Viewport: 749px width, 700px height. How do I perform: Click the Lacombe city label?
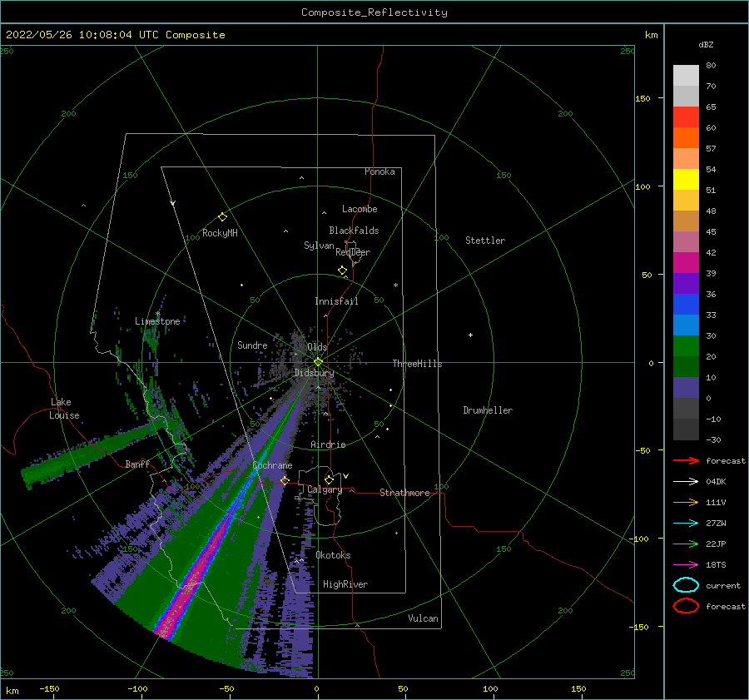pos(360,209)
